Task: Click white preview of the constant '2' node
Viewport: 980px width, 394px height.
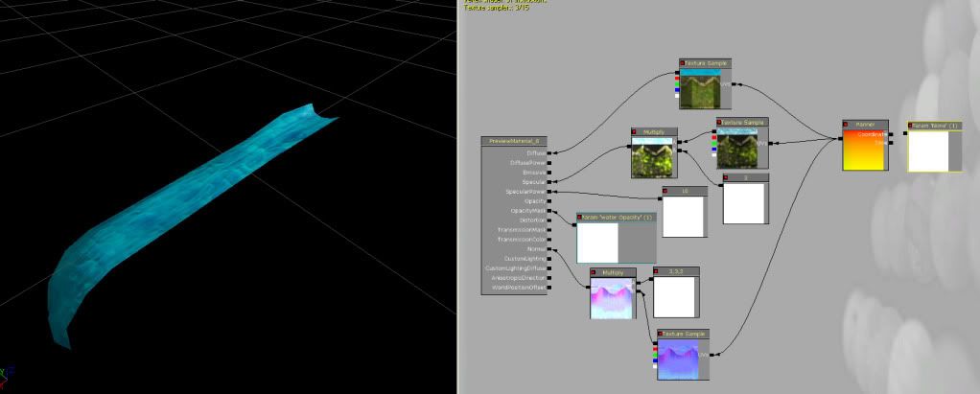Action: click(x=744, y=203)
